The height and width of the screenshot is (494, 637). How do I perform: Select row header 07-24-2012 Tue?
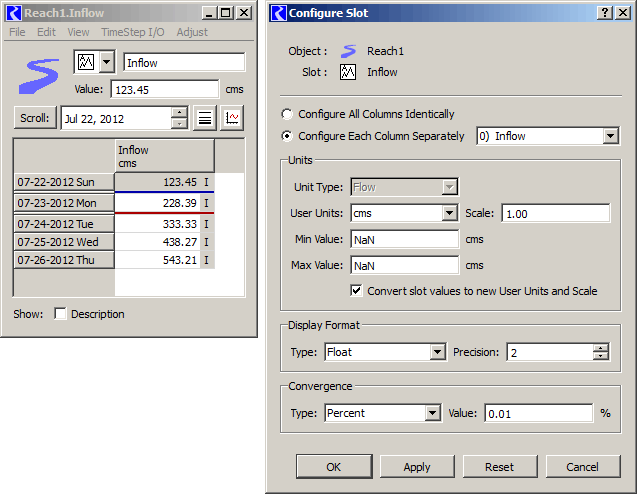[64, 224]
